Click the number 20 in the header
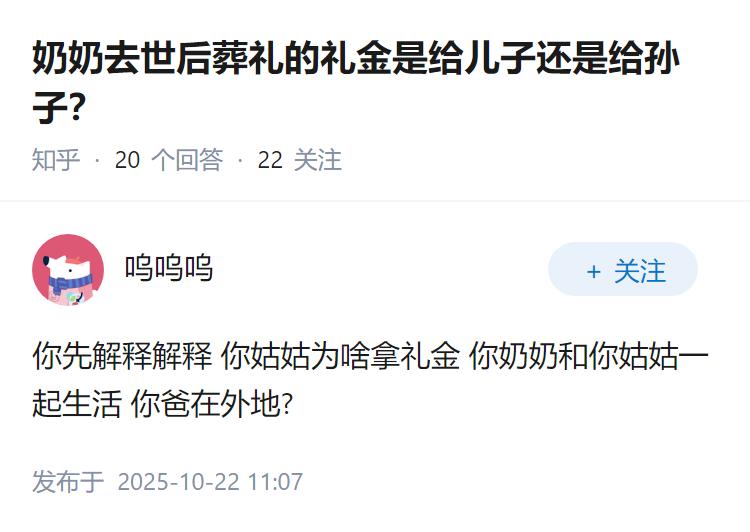 127,160
